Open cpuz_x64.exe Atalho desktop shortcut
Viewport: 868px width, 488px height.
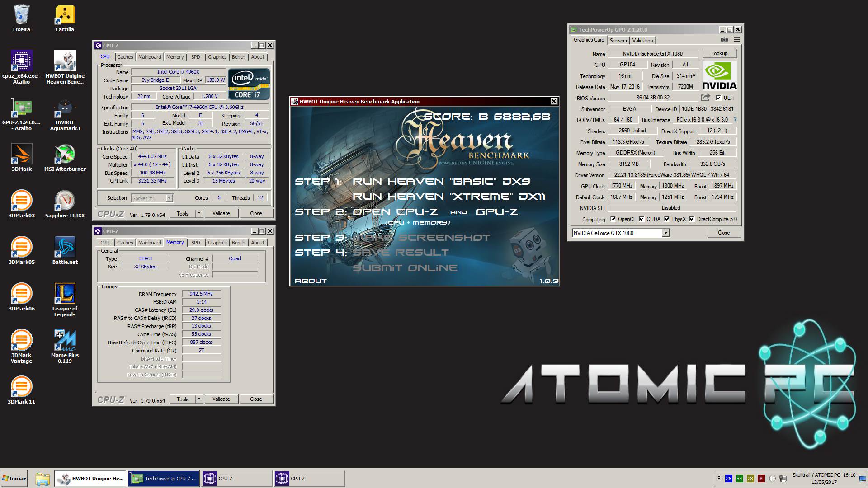click(21, 67)
